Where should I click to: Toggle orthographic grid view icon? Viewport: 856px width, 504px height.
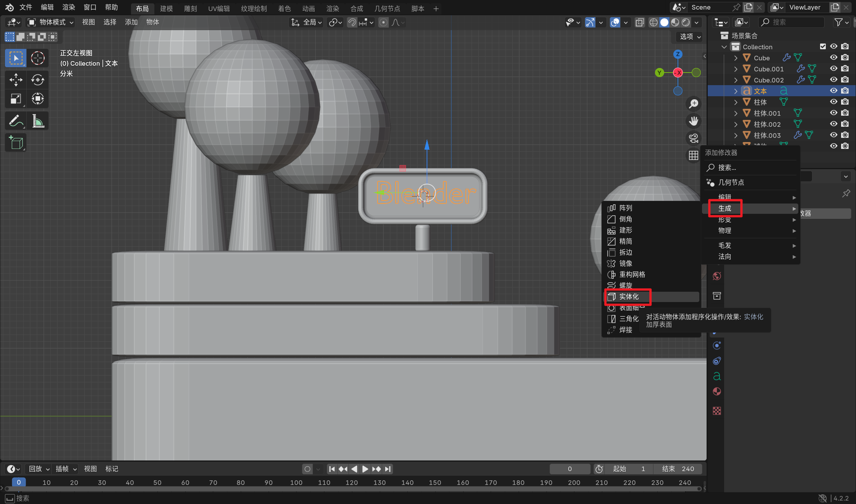pyautogui.click(x=693, y=155)
